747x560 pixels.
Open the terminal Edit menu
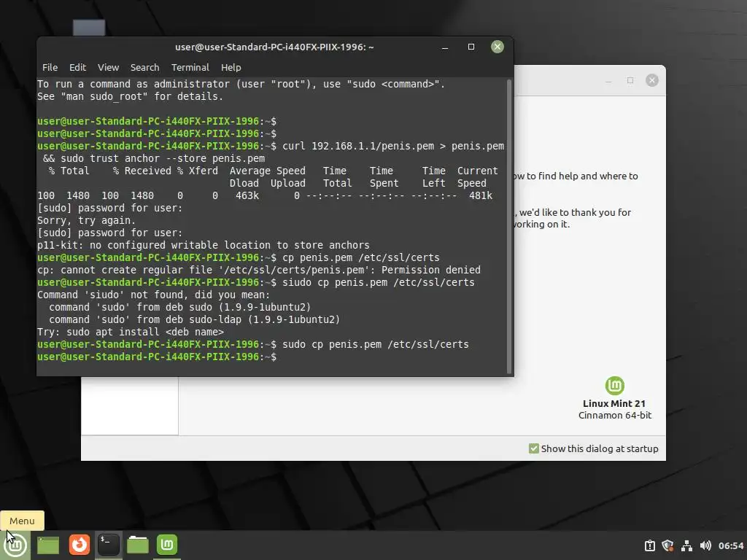[x=77, y=68]
